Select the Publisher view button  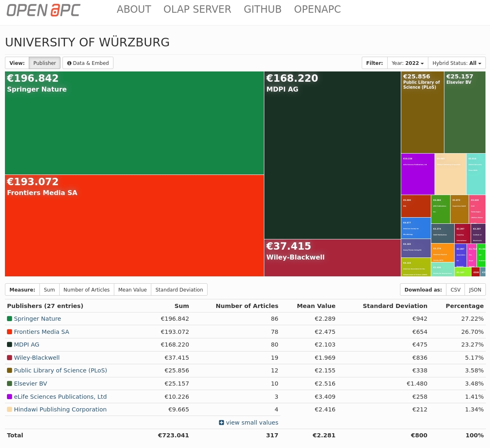[45, 63]
